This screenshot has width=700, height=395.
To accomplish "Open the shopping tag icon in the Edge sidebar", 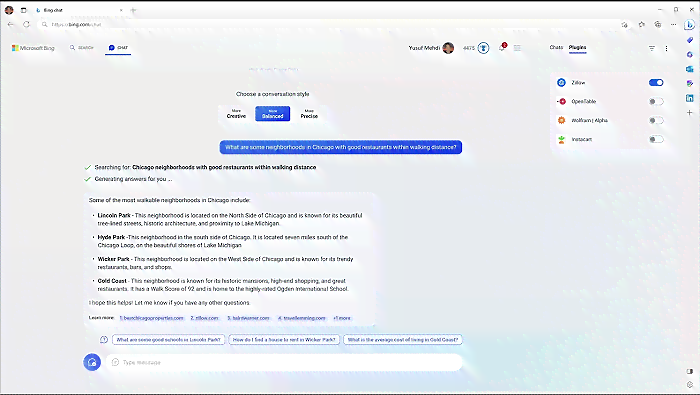I will point(690,40).
